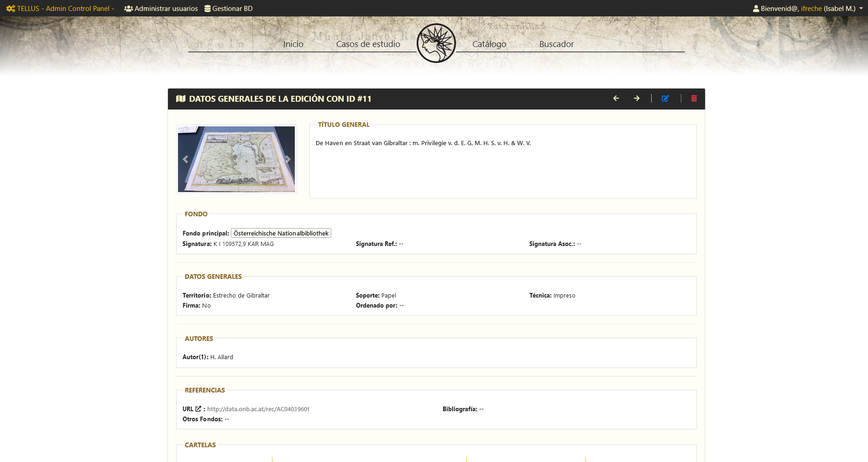The height and width of the screenshot is (462, 868).
Task: Open the users icon next to Administrar usuarios
Action: tap(128, 8)
